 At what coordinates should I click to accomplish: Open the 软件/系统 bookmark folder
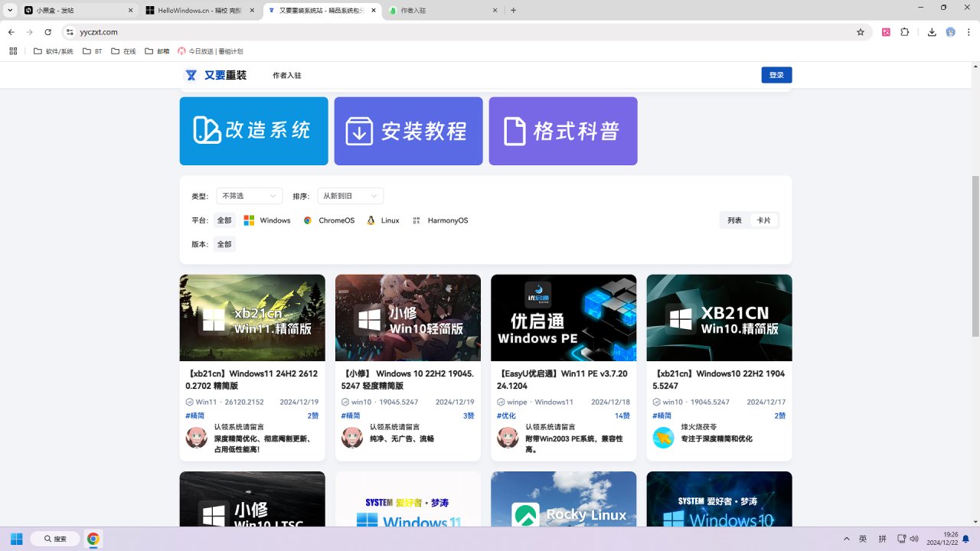54,51
